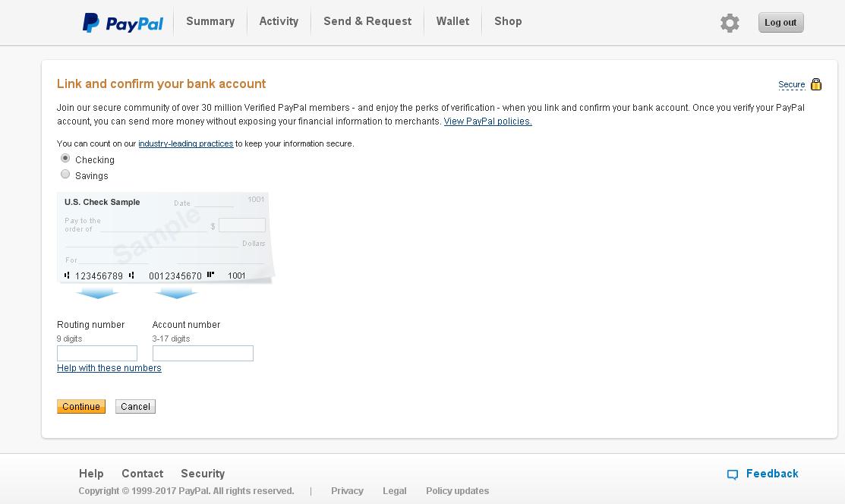Click the PayPal logo
This screenshot has width=845, height=504.
[x=123, y=23]
